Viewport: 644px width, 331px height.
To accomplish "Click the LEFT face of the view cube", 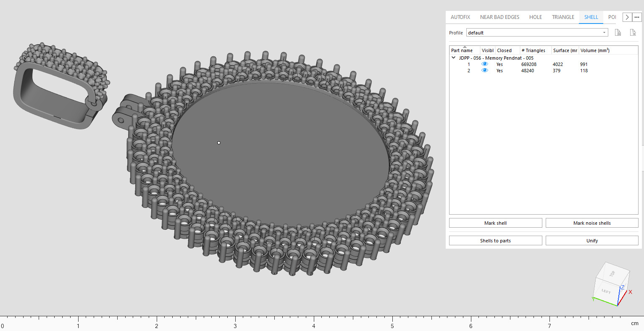I will pyautogui.click(x=606, y=291).
